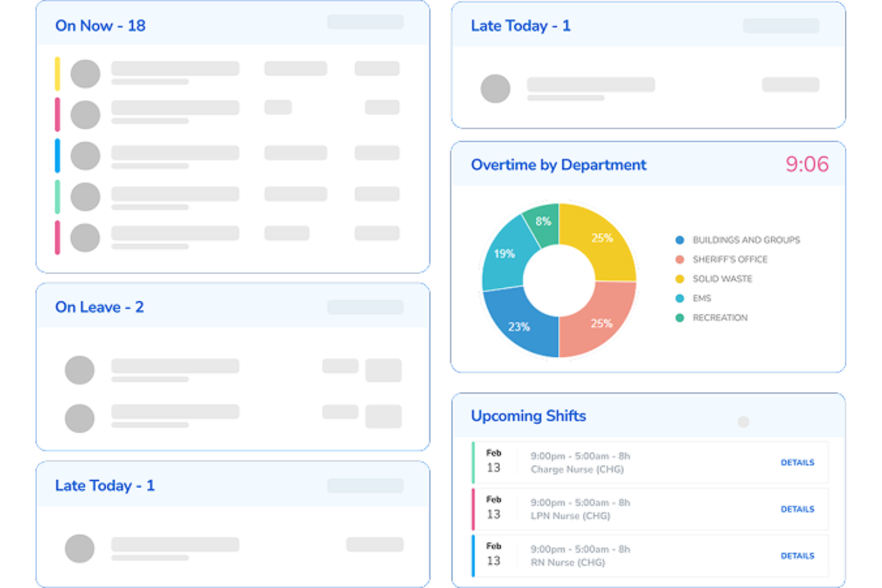
Task: Click the avatar beside the green status bar
Action: (x=85, y=197)
